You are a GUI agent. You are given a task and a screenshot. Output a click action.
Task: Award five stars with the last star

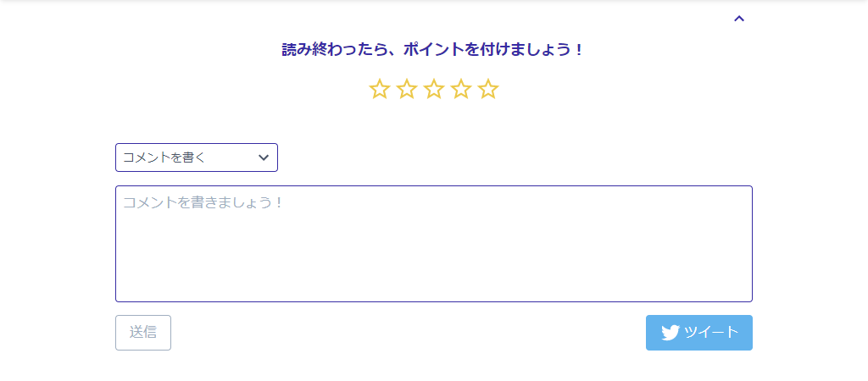point(488,89)
